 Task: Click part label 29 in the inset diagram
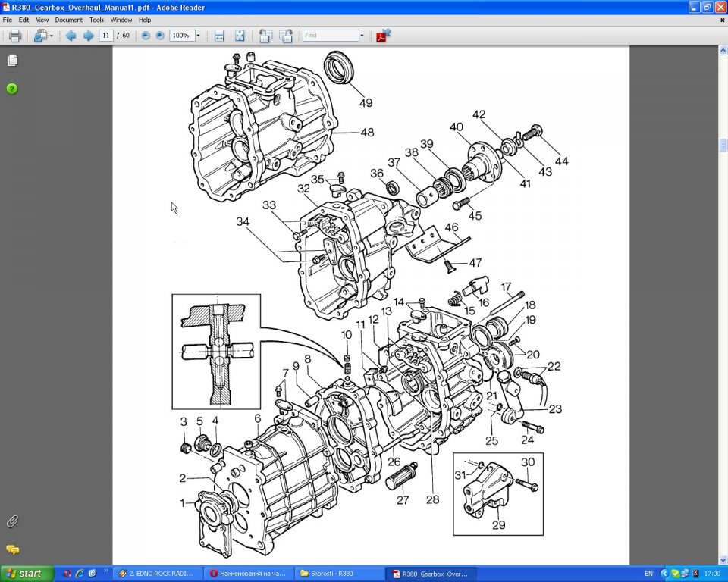498,525
